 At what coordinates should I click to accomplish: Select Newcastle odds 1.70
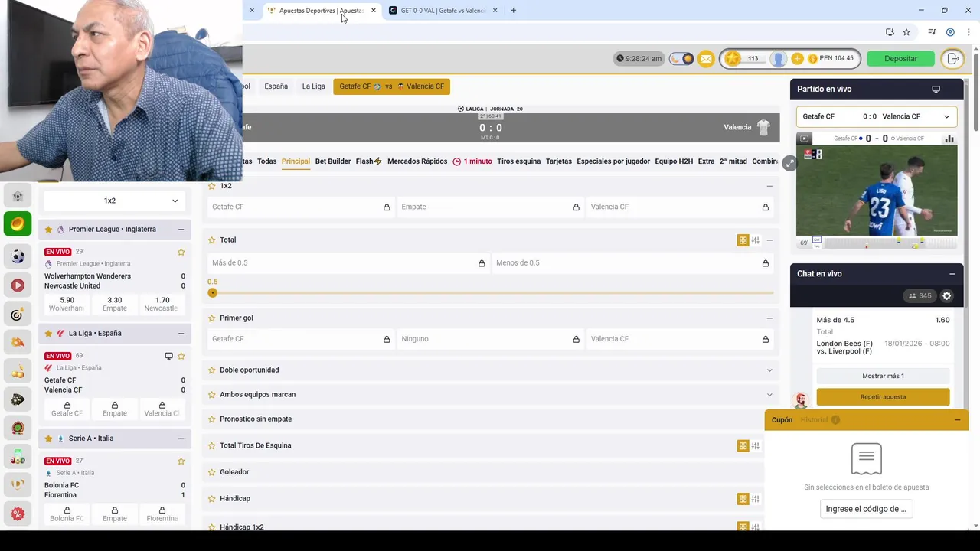click(162, 304)
